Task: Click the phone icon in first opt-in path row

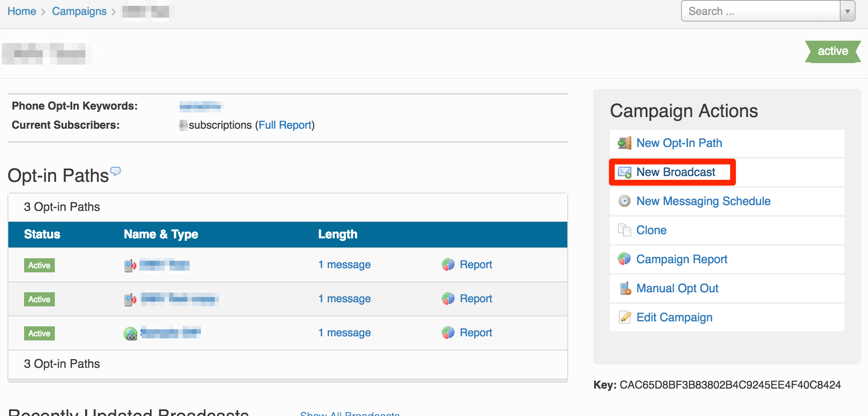Action: coord(130,265)
